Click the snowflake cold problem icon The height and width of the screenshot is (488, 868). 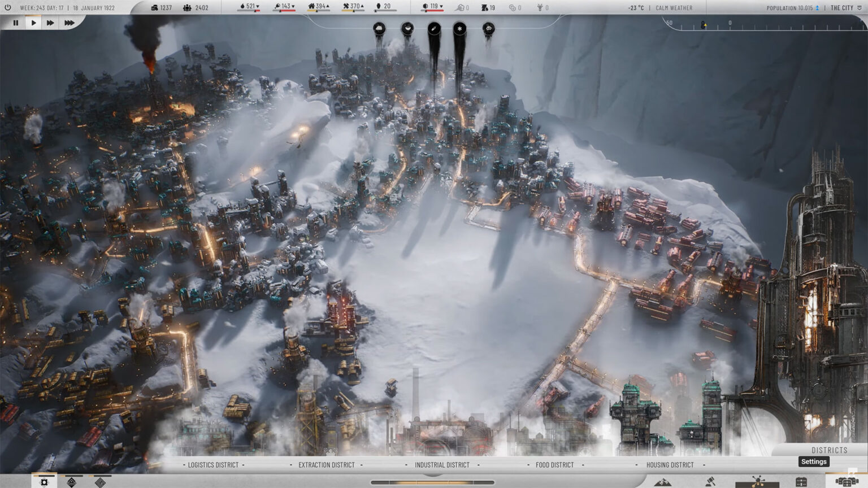pos(460,28)
